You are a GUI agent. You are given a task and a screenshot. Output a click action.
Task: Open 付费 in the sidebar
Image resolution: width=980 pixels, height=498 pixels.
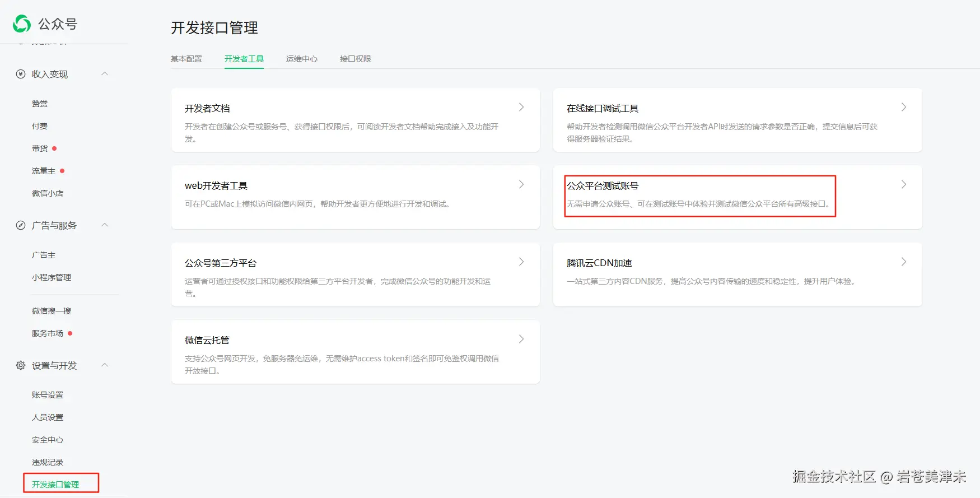40,126
